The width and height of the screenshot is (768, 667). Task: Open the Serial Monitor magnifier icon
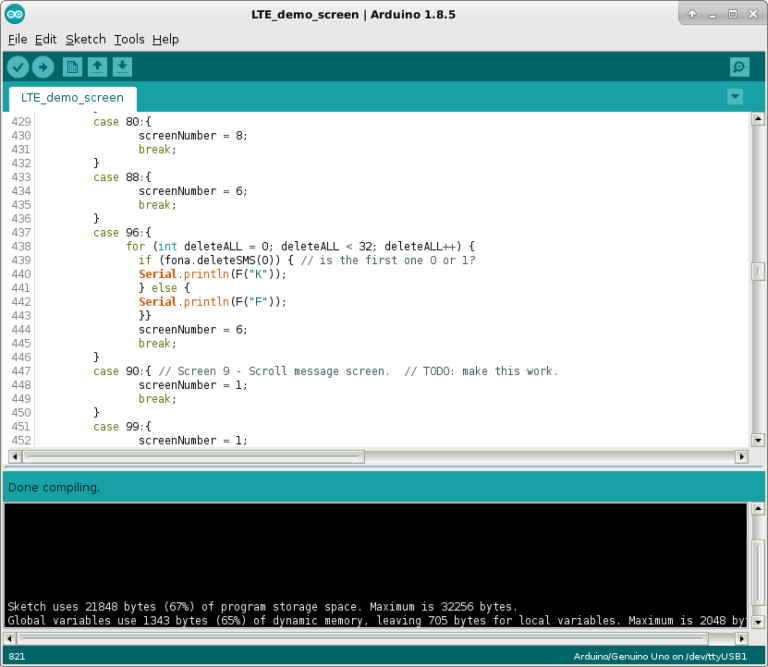click(739, 67)
